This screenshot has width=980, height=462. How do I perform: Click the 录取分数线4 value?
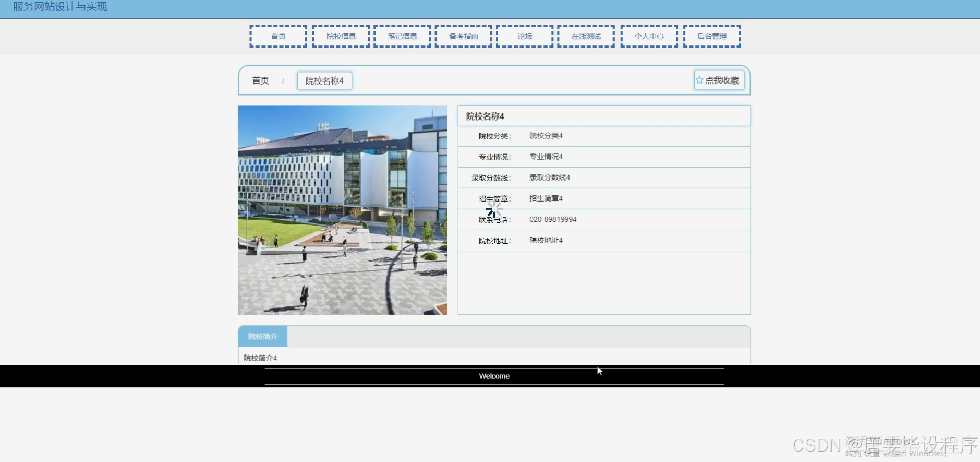550,177
